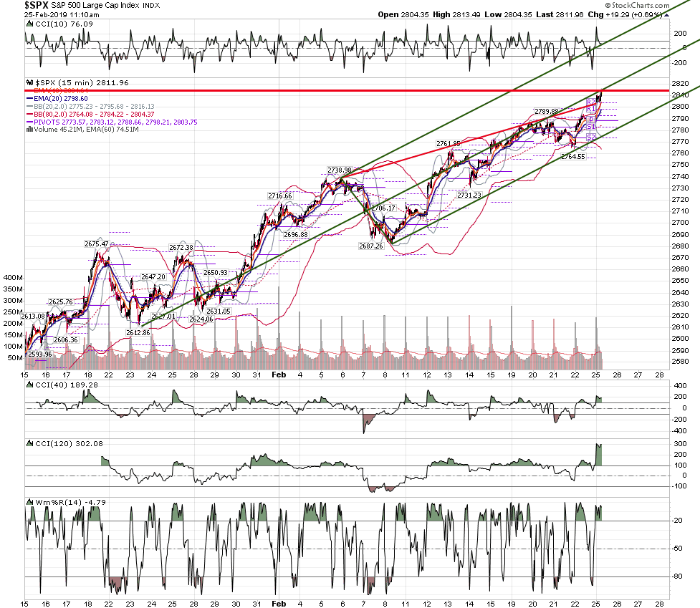Select the S2 pivot marker
700x608 pixels.
tap(590, 137)
